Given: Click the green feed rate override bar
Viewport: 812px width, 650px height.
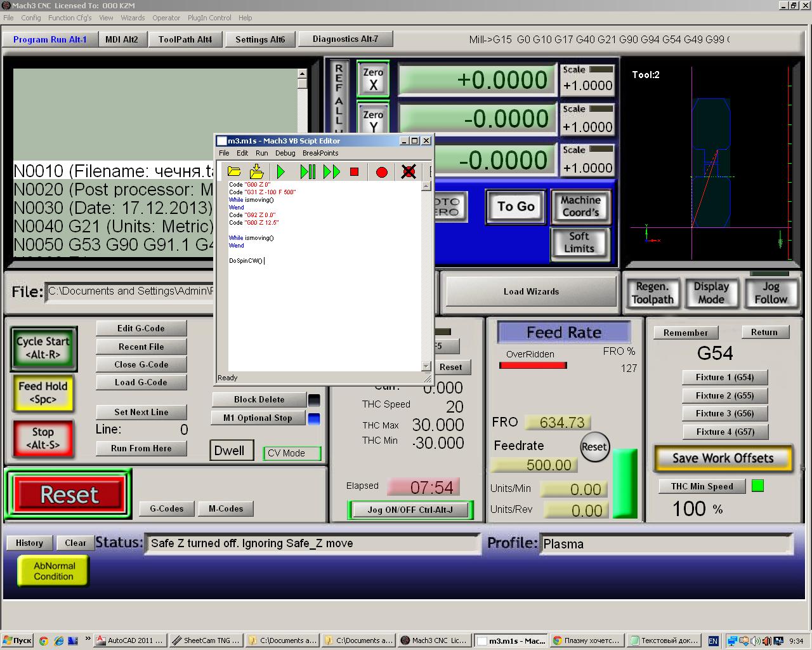Looking at the screenshot, I should point(624,484).
